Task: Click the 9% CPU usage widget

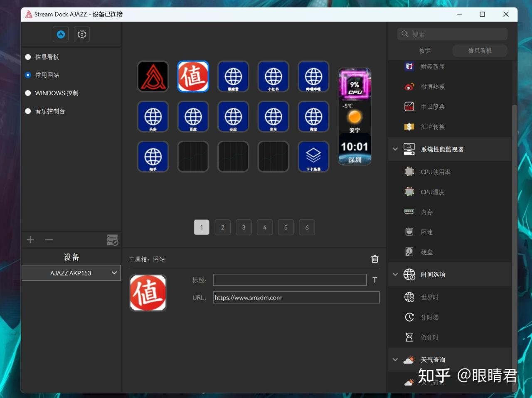Action: (355, 85)
